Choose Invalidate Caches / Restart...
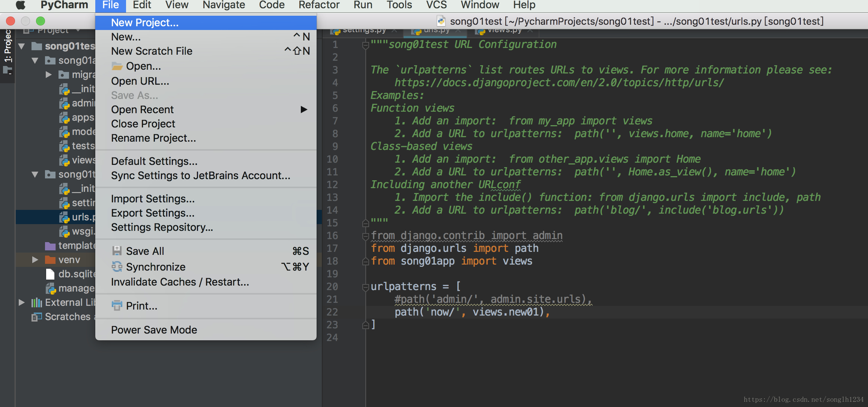868x407 pixels. [206, 282]
